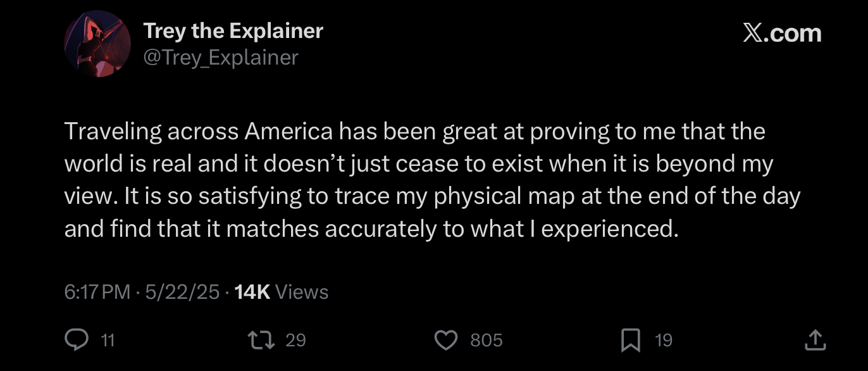Click the 6:17 PM timestamp
This screenshot has height=371, width=868.
[97, 292]
